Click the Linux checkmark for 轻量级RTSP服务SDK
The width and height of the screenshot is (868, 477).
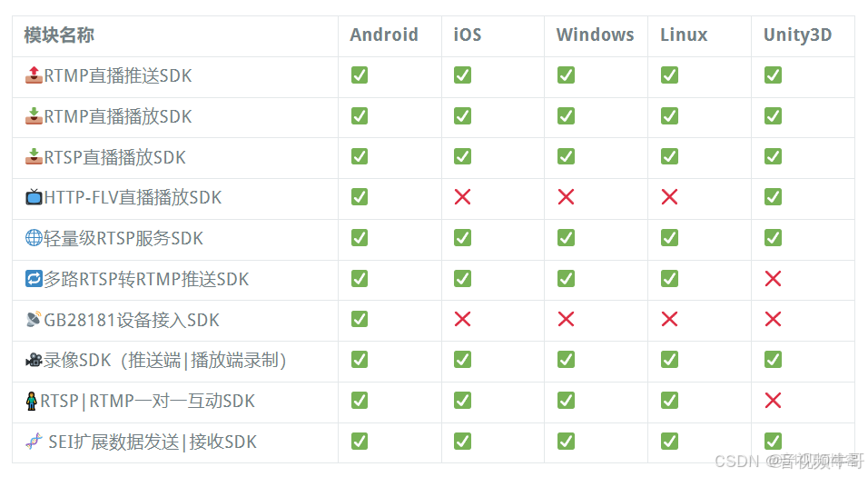pyautogui.click(x=669, y=238)
